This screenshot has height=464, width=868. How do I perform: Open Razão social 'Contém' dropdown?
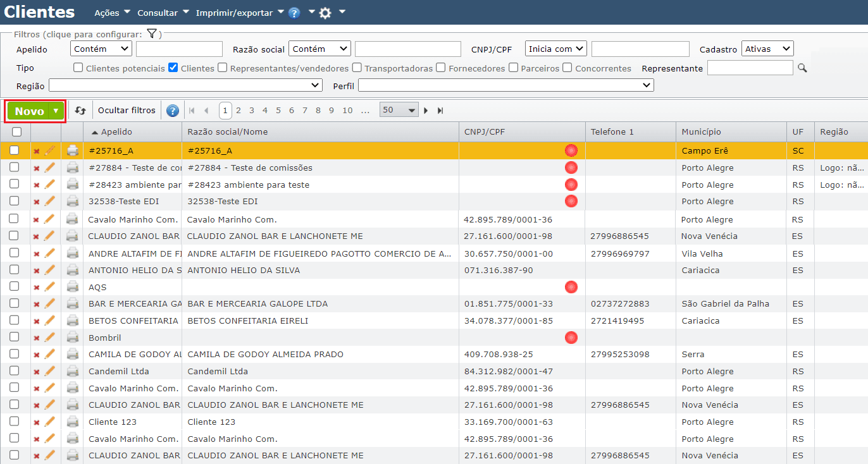point(319,49)
